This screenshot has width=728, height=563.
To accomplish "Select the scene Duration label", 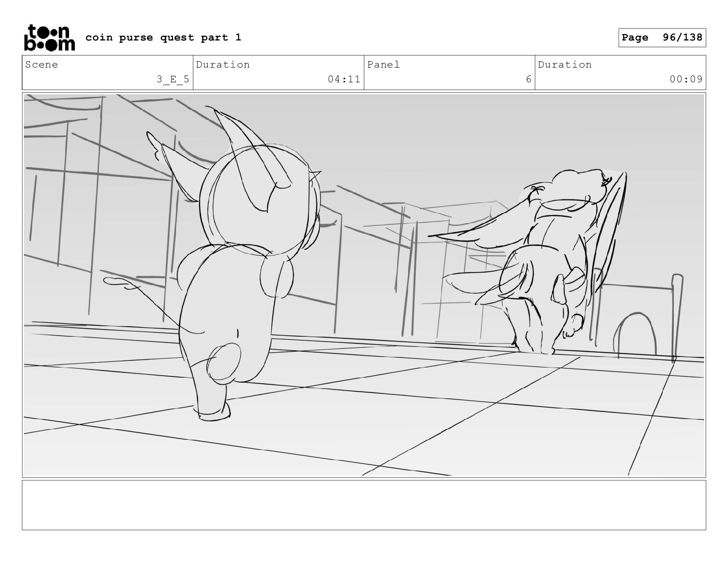I will pyautogui.click(x=223, y=64).
